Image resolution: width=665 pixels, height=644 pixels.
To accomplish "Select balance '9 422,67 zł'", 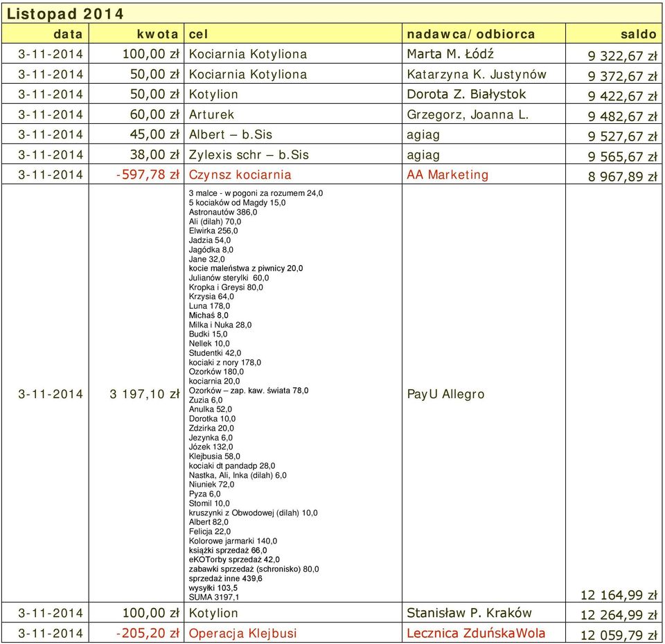I will coord(622,96).
